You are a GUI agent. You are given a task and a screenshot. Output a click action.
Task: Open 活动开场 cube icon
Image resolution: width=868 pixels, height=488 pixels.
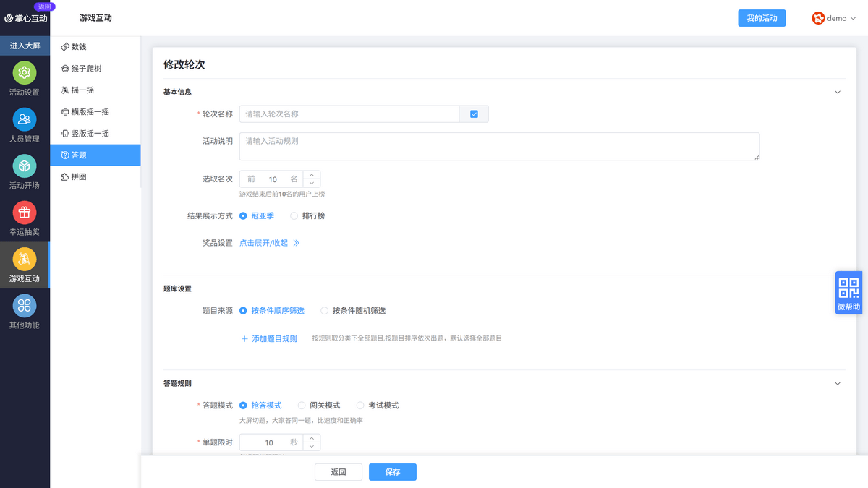click(25, 166)
